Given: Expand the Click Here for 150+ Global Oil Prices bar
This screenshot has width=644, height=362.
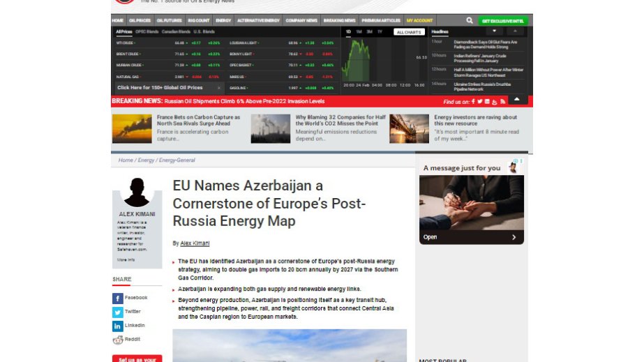Looking at the screenshot, I should tap(169, 88).
